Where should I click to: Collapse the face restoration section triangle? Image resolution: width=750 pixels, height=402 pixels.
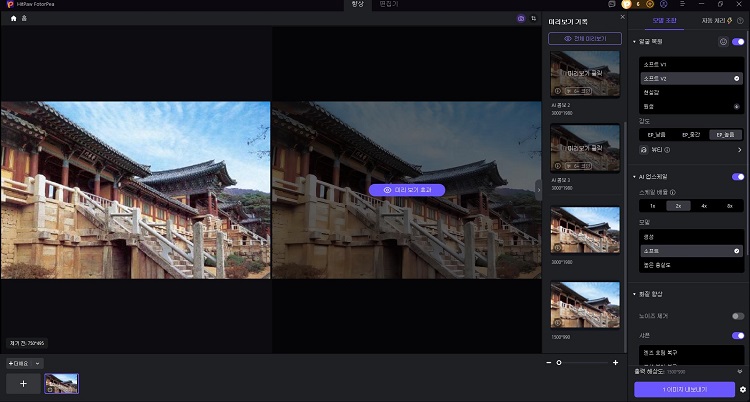tap(634, 42)
